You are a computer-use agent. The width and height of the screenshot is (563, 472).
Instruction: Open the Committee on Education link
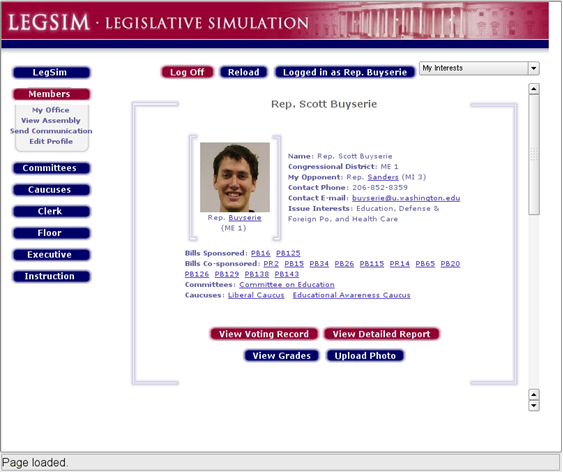coord(287,285)
